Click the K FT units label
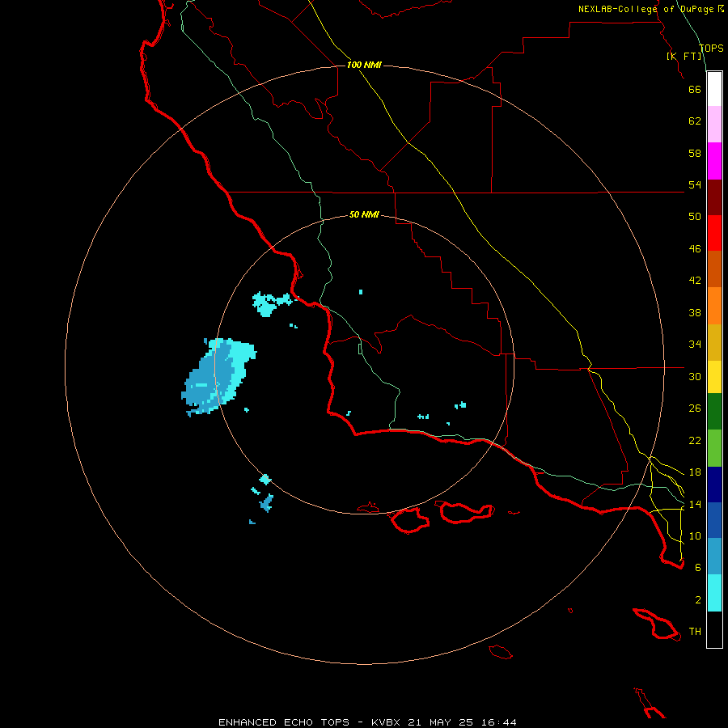 coord(684,56)
